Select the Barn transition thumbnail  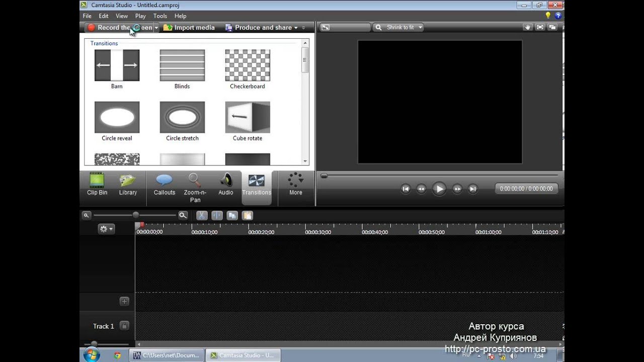pos(117,65)
